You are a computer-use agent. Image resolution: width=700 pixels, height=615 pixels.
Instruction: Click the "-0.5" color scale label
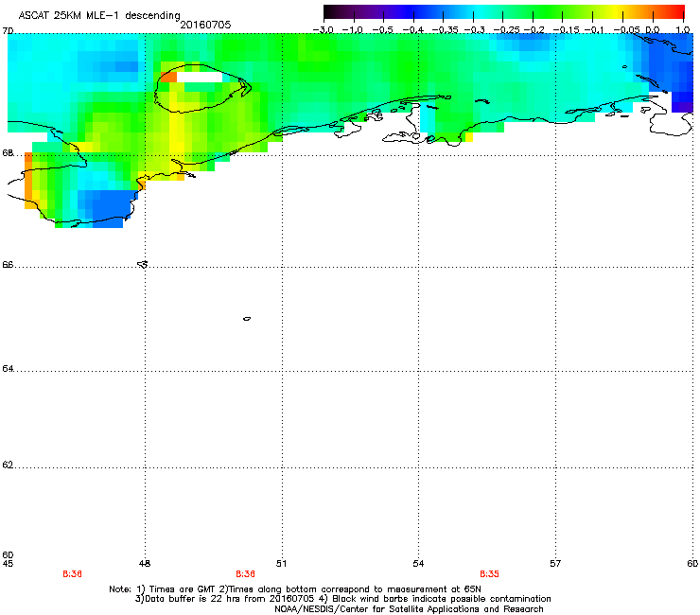(382, 30)
